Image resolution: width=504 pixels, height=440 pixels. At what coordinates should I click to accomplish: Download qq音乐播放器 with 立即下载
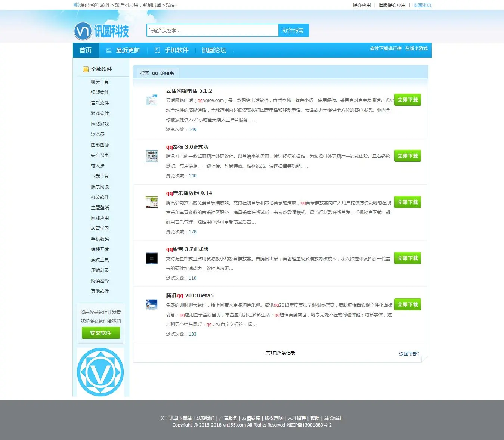pos(408,202)
